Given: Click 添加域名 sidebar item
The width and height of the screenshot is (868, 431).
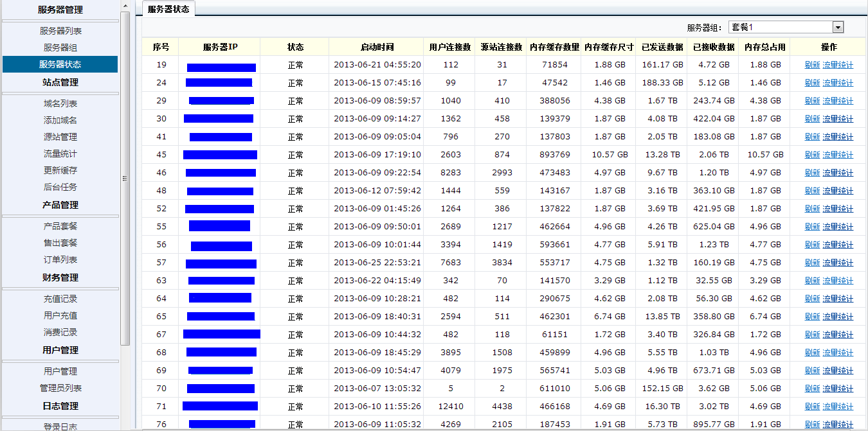Looking at the screenshot, I should [60, 120].
